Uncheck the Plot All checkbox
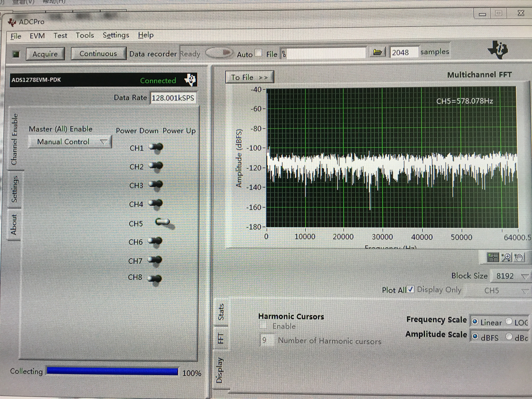This screenshot has width=532, height=399. [411, 289]
